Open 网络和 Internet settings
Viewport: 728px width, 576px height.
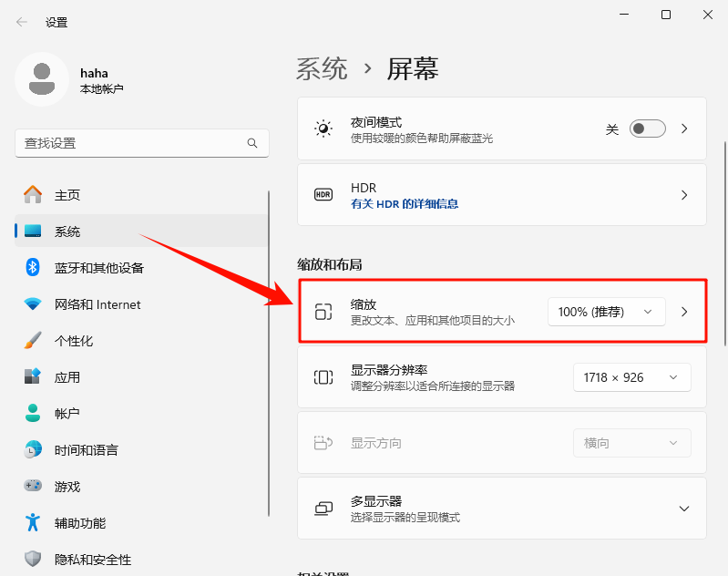pyautogui.click(x=141, y=304)
